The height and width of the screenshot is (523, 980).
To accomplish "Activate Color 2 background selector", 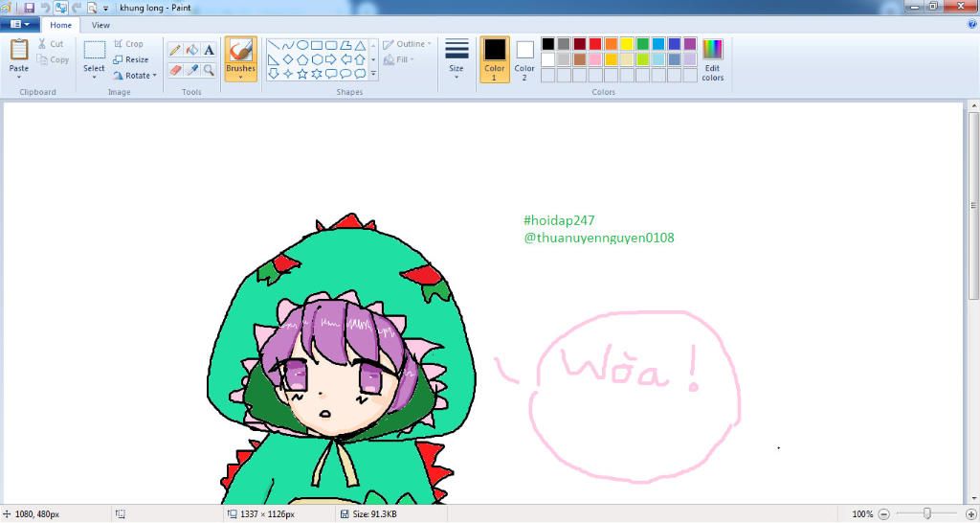I will (524, 59).
